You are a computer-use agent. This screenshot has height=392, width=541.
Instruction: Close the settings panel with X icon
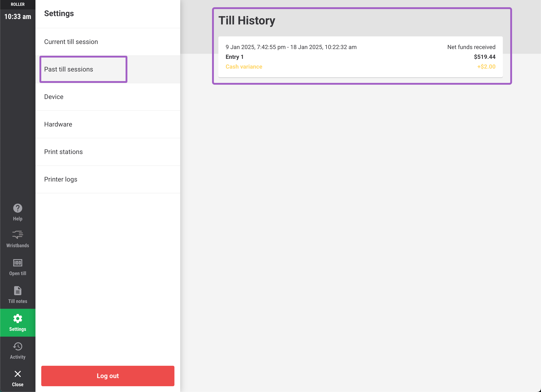coord(18,374)
